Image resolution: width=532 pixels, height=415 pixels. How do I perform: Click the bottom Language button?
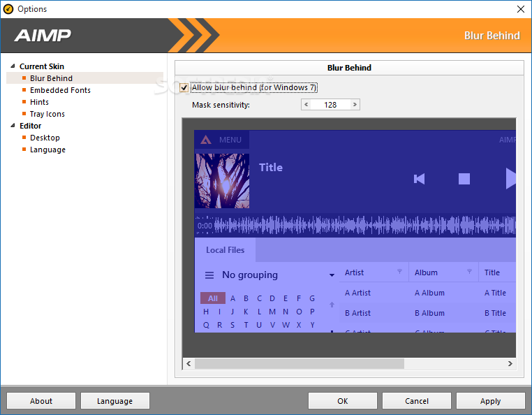click(x=114, y=401)
